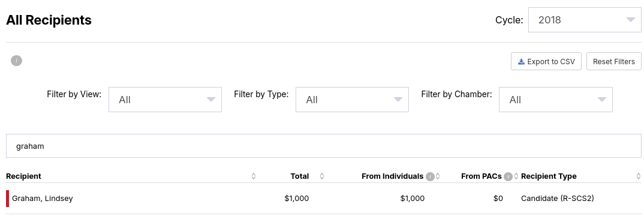Click the red party marker beside Graham
644x219 pixels.
(x=7, y=199)
